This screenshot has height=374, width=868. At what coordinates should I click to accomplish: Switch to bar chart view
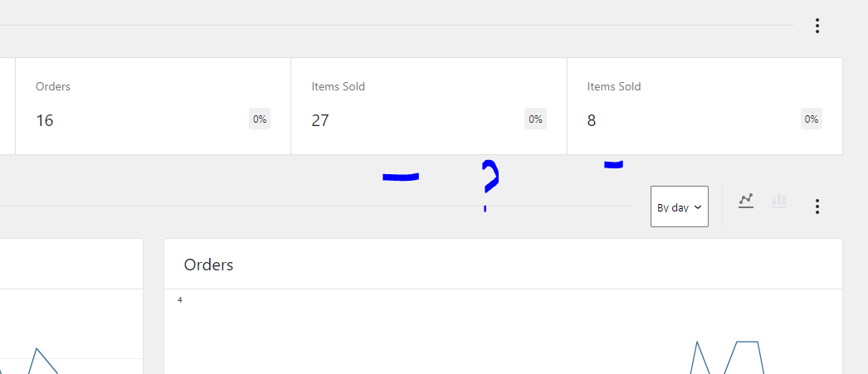point(779,201)
